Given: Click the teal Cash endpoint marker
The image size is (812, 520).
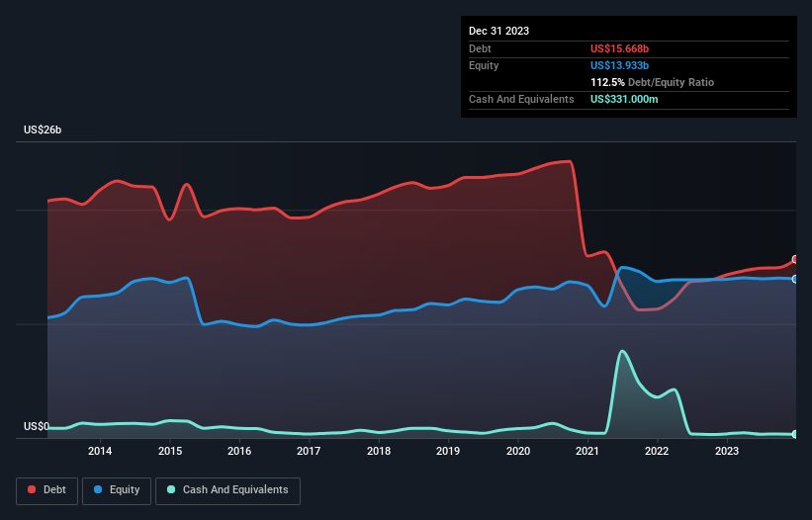Looking at the screenshot, I should [x=795, y=434].
